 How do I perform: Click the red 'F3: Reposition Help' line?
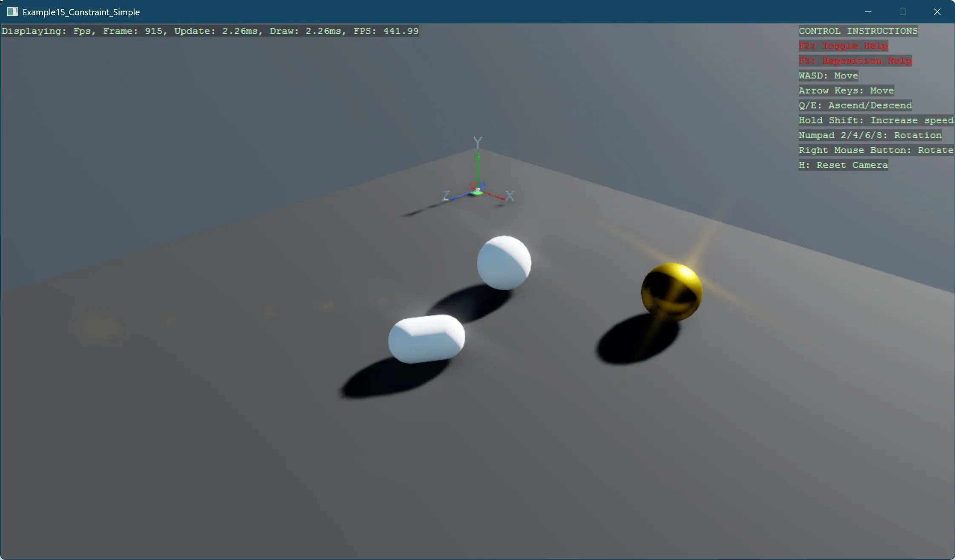click(x=855, y=61)
